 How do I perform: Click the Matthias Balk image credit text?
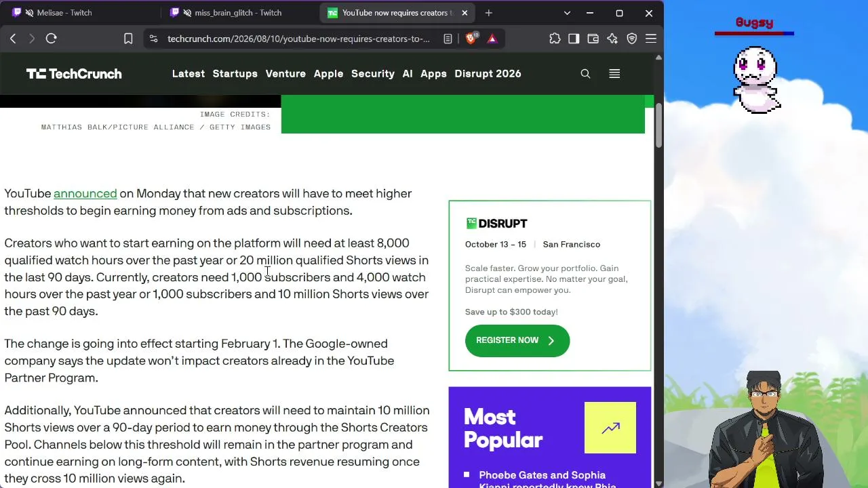[x=156, y=127]
